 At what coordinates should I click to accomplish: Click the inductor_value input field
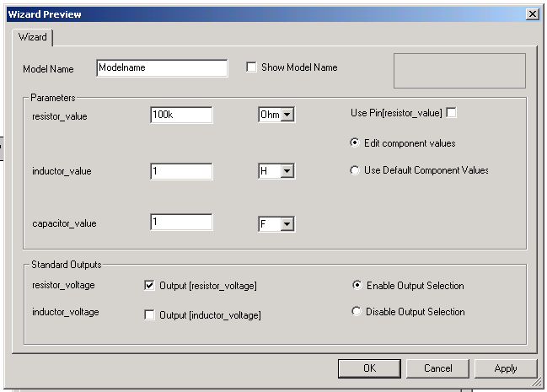181,171
